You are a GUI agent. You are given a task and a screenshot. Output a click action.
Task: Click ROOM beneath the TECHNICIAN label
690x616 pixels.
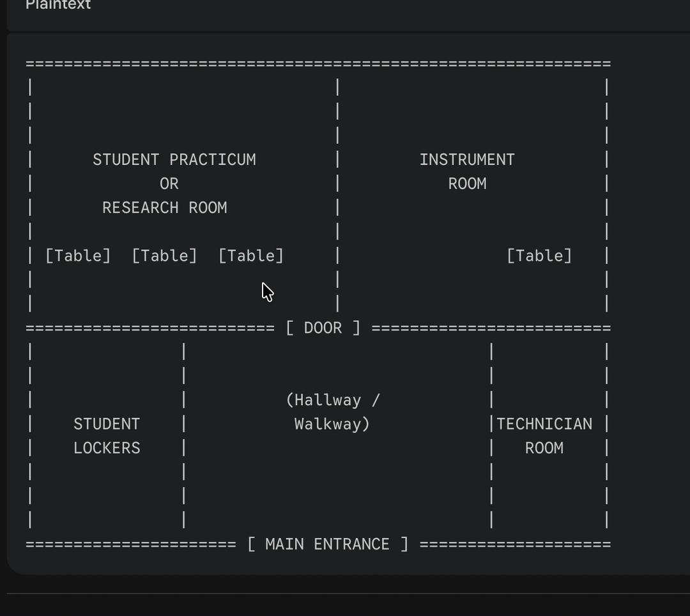point(544,448)
